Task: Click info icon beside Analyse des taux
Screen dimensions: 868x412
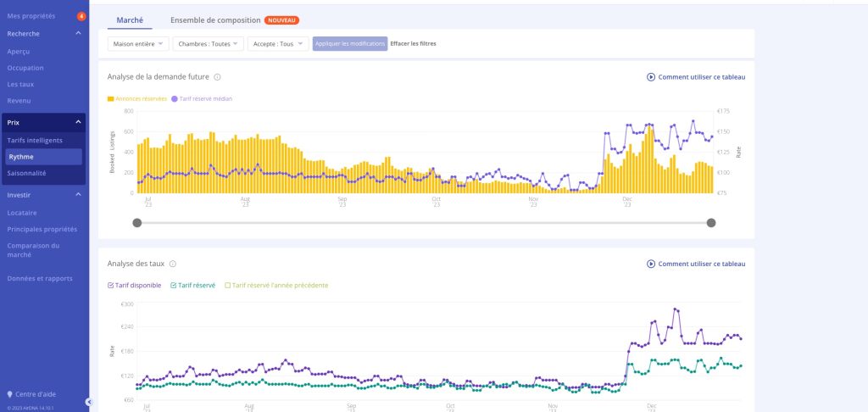Action: (x=173, y=264)
